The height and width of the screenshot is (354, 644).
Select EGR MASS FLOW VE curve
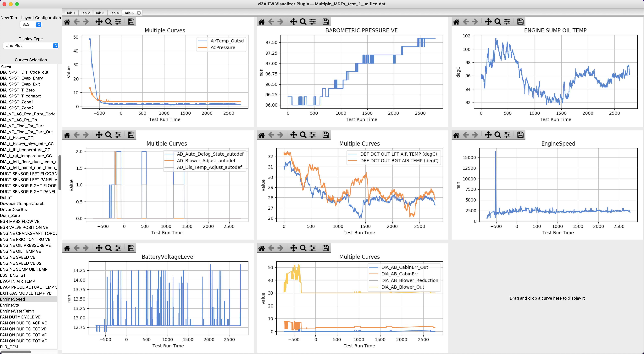pos(28,221)
